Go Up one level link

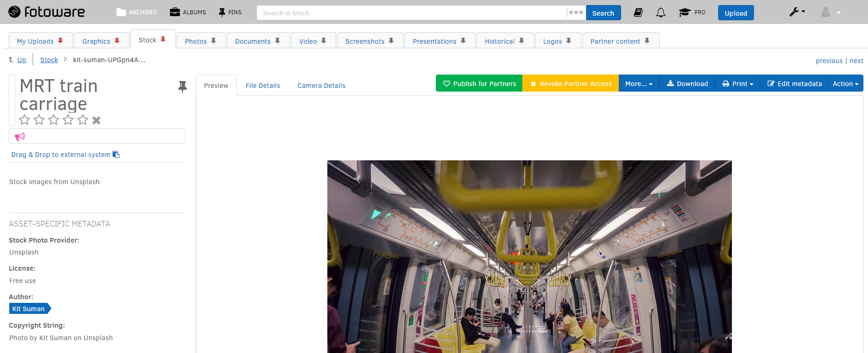click(x=22, y=60)
